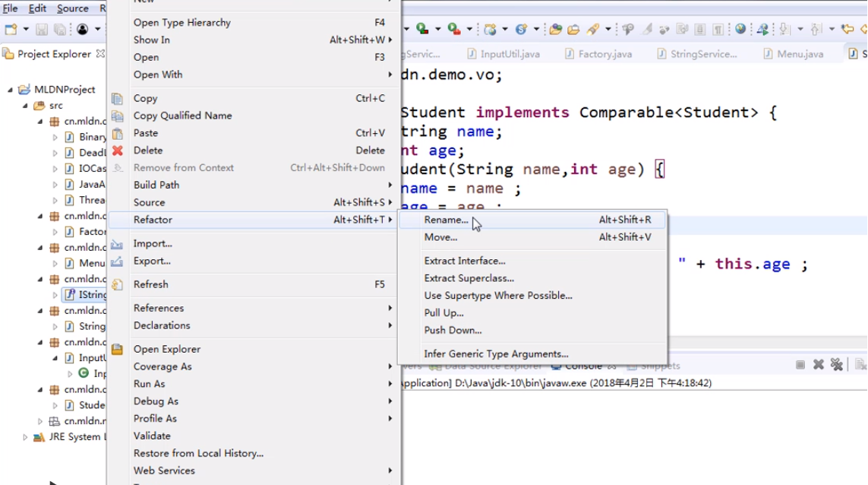Click the Terminate console button
The width and height of the screenshot is (868, 485).
[x=800, y=365]
